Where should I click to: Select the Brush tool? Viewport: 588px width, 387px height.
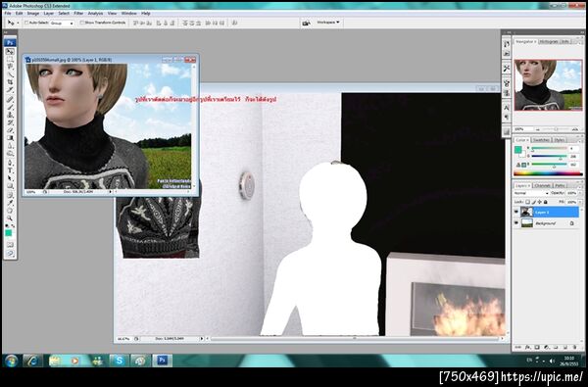(x=10, y=107)
